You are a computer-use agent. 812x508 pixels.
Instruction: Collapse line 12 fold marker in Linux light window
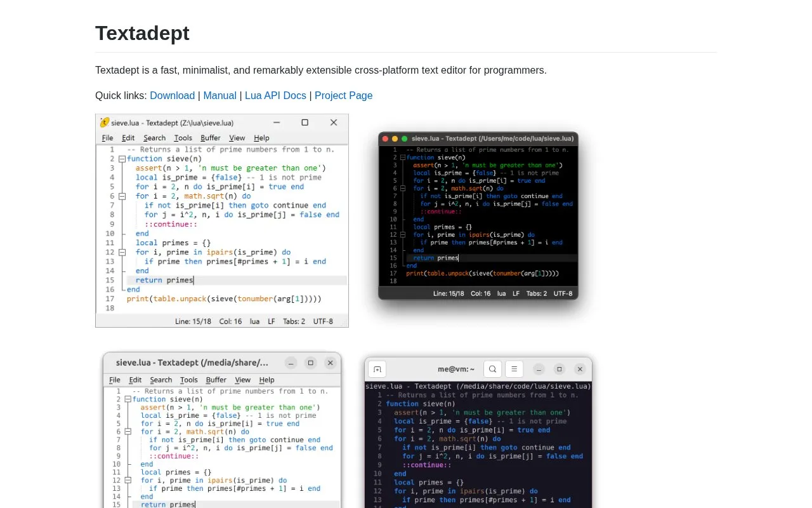(128, 481)
